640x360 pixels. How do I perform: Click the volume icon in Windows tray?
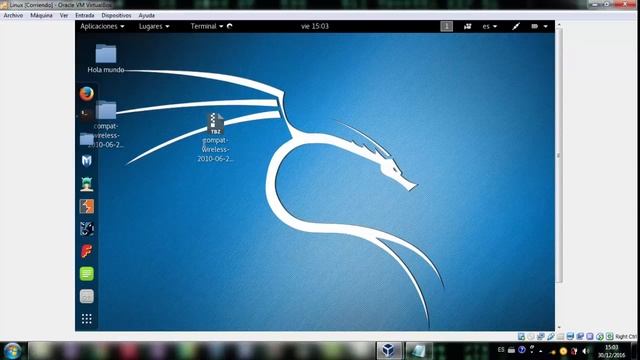pyautogui.click(x=586, y=351)
